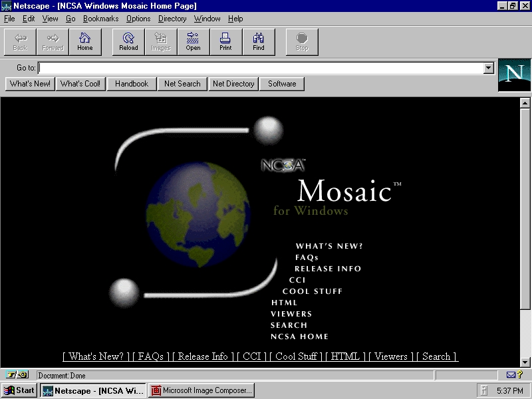Open the Windows Start menu
Viewport: 532px width, 399px height.
(x=19, y=390)
